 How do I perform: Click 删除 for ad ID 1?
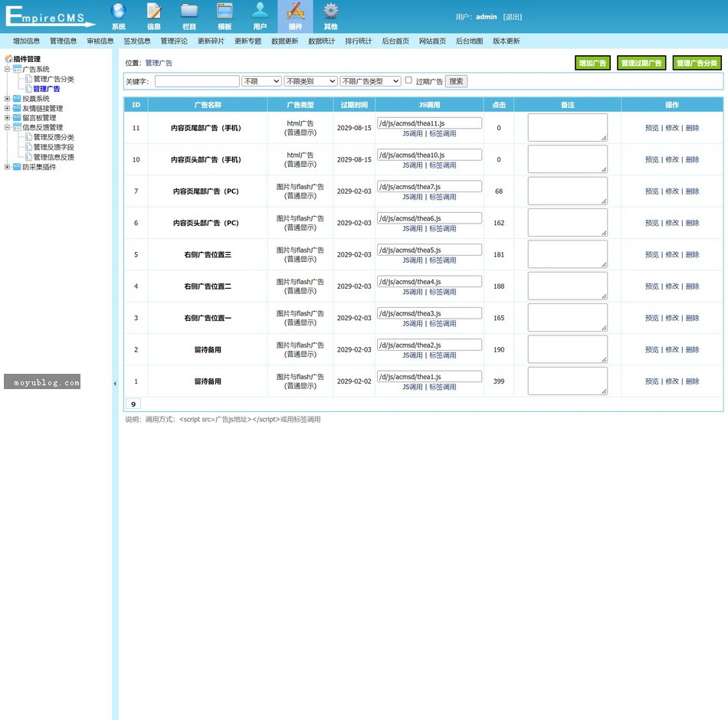pyautogui.click(x=692, y=381)
